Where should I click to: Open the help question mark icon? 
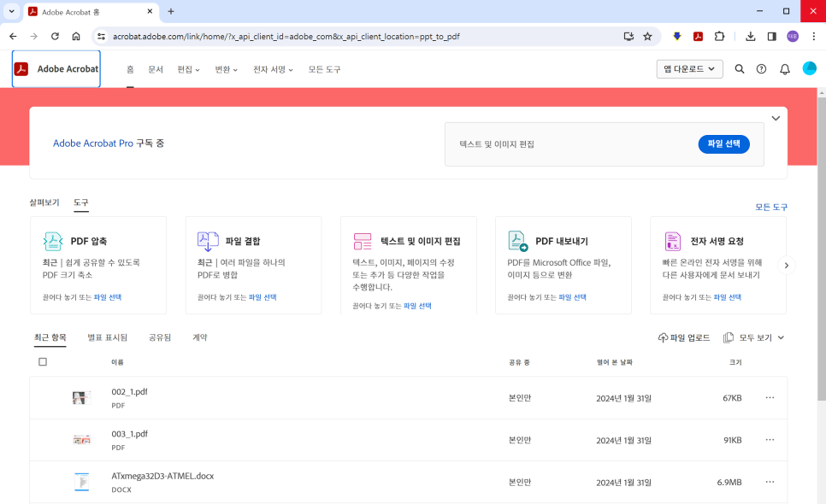tap(761, 69)
